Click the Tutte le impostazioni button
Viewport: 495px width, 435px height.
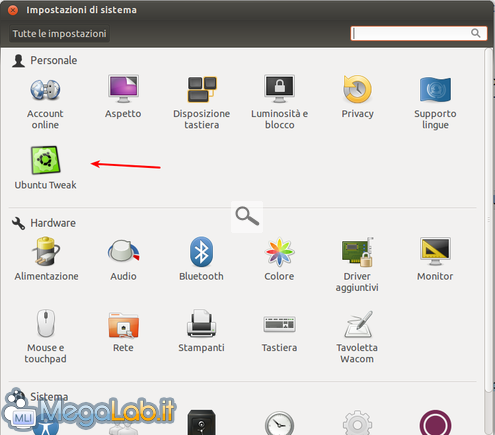59,34
